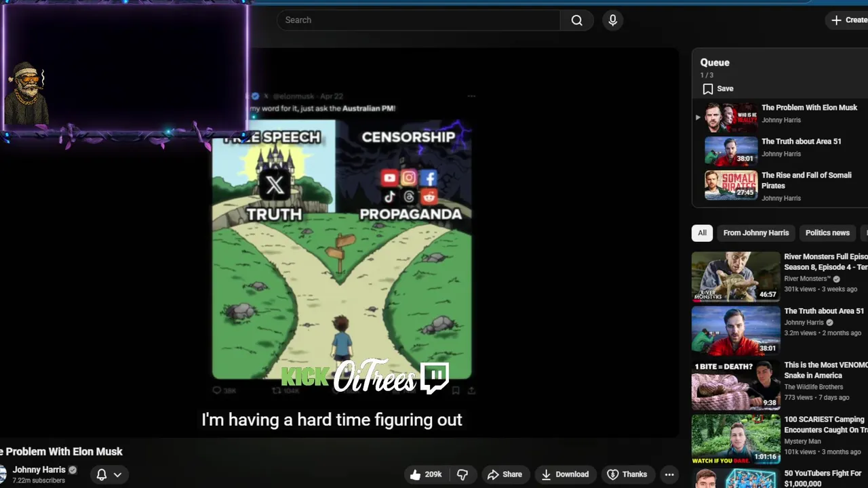The width and height of the screenshot is (868, 488).
Task: Select queue title The Rise and Fall of Somali Pirates
Action: click(806, 180)
